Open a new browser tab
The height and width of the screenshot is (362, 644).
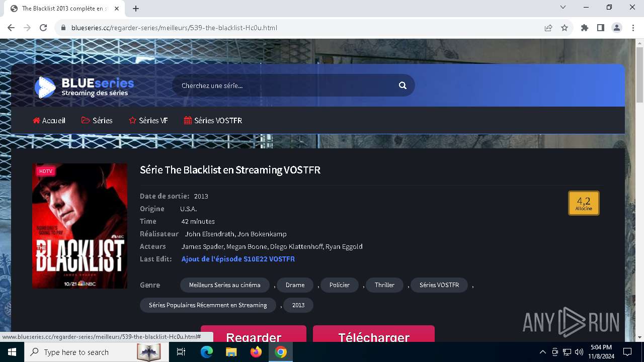136,9
